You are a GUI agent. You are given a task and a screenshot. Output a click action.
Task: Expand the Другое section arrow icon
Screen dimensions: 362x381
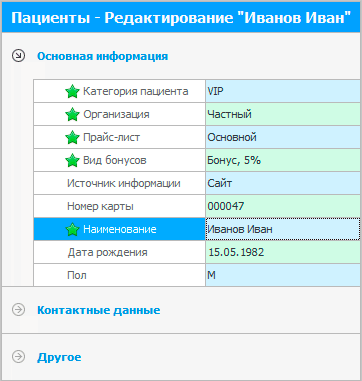coord(18,357)
